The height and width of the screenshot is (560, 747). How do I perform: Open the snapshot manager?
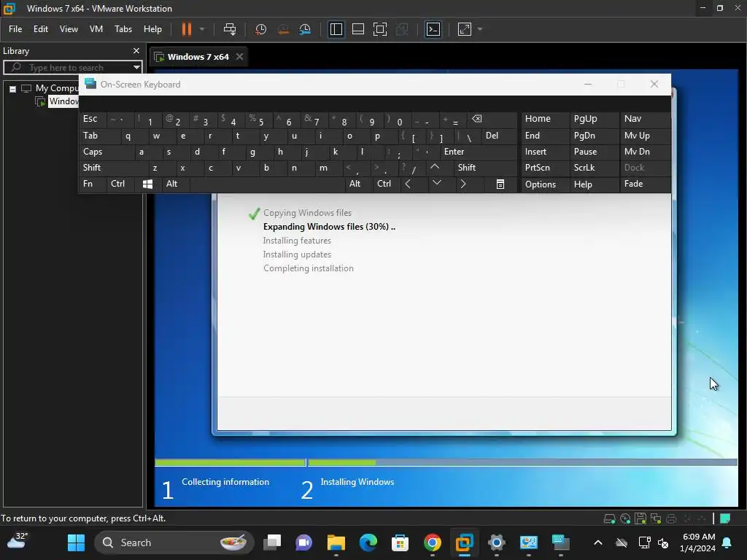[305, 29]
